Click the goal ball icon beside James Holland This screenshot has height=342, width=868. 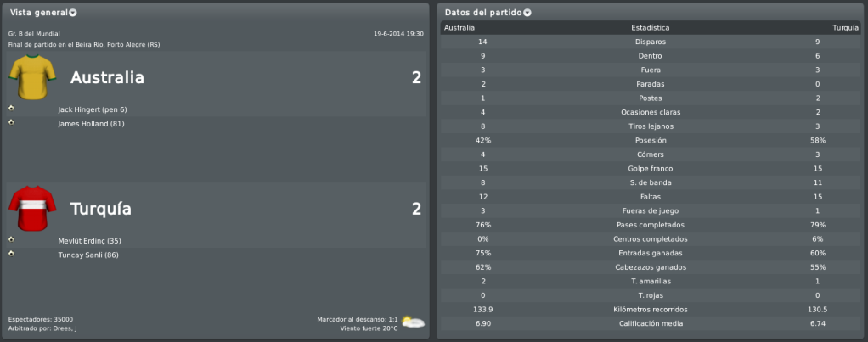11,122
